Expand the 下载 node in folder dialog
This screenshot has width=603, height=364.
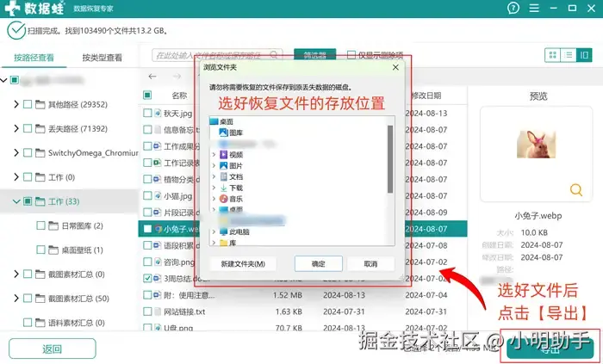coord(214,188)
